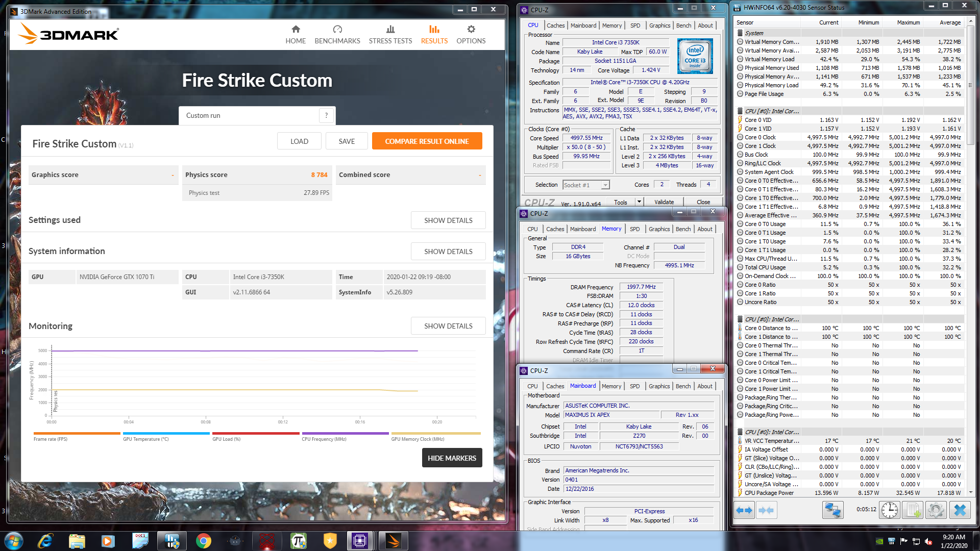
Task: Open Windows Explorer folder from taskbar
Action: pos(77,541)
